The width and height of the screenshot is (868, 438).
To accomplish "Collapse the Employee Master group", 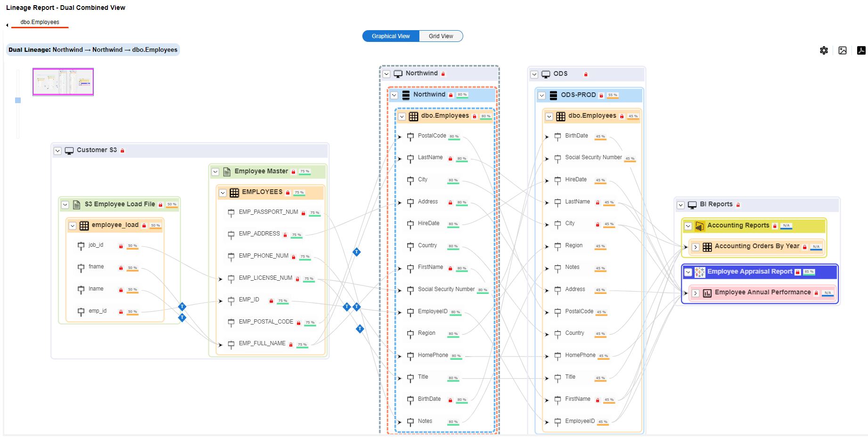I will pyautogui.click(x=216, y=171).
